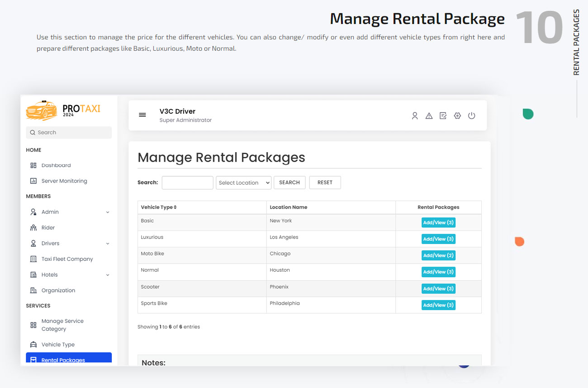Open the warning triangle alerts icon
Screen dimensions: 588x388
coord(429,116)
